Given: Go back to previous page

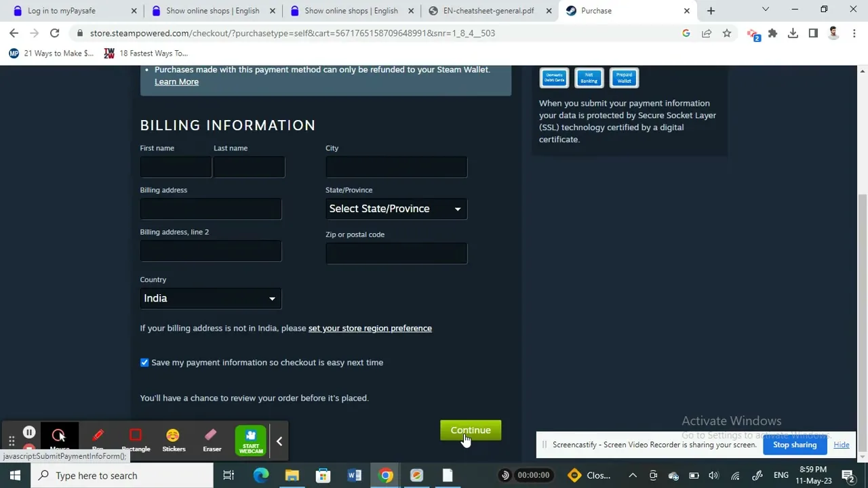Looking at the screenshot, I should point(14,33).
